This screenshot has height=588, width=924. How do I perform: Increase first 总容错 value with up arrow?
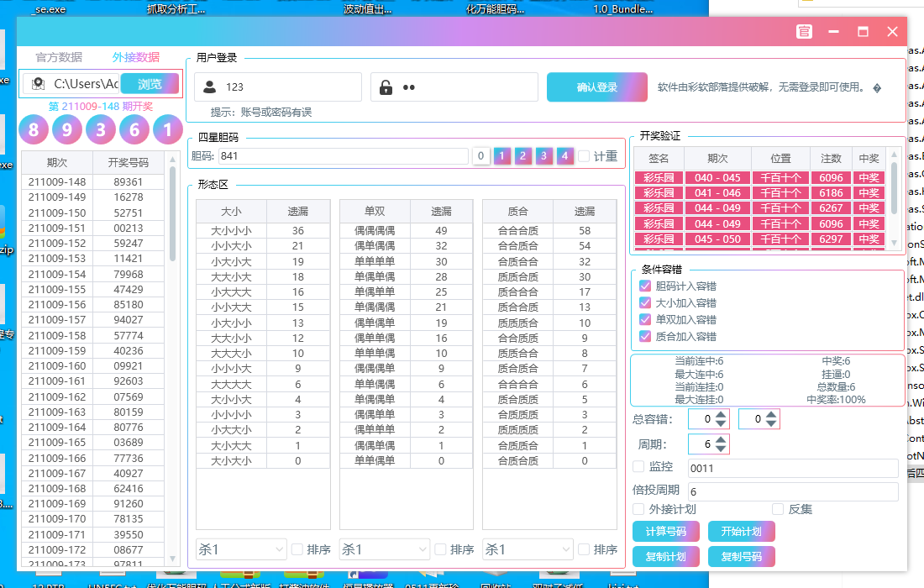[x=721, y=415]
